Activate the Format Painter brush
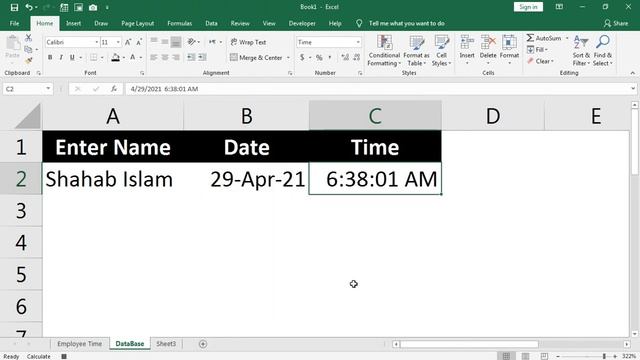 click(x=28, y=61)
